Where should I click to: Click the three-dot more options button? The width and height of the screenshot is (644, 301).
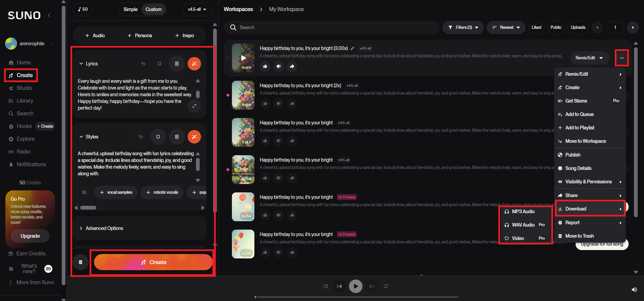pyautogui.click(x=622, y=58)
